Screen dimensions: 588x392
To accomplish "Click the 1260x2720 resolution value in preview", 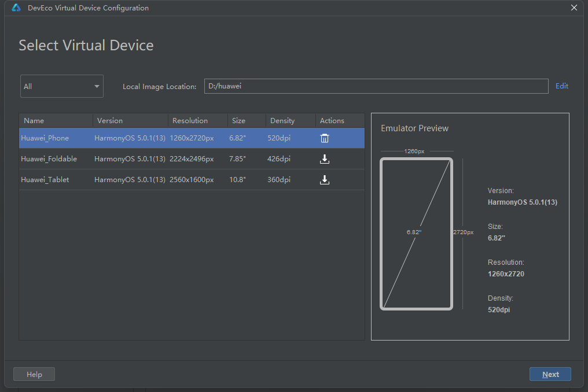I will click(x=506, y=274).
